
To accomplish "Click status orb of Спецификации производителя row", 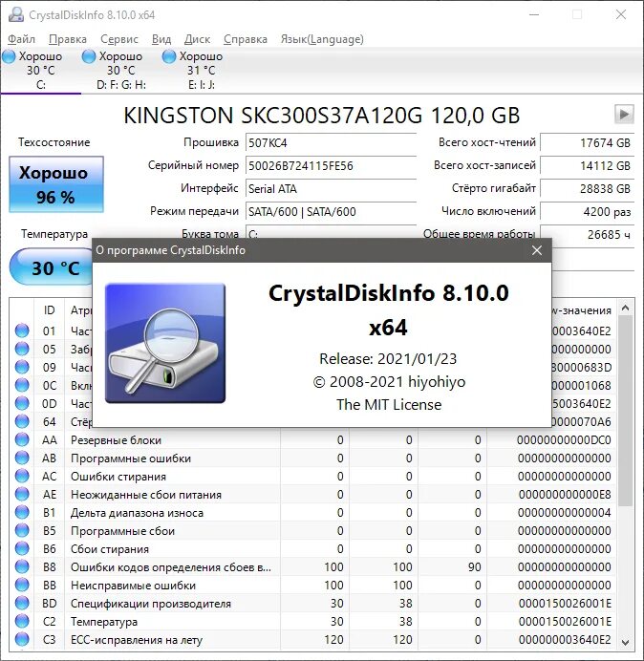I will click(22, 603).
